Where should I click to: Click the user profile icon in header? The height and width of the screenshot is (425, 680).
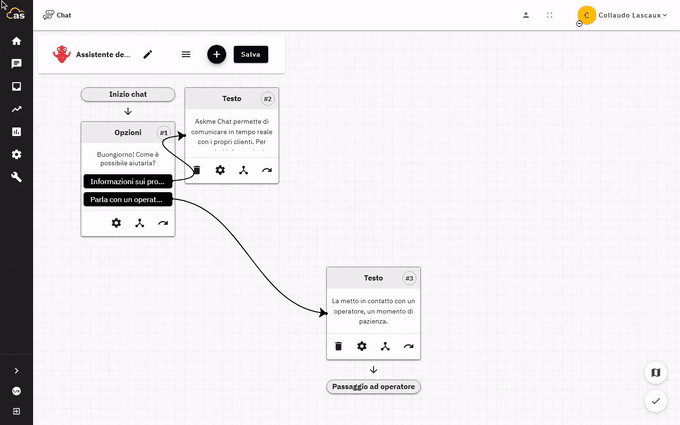click(x=526, y=15)
